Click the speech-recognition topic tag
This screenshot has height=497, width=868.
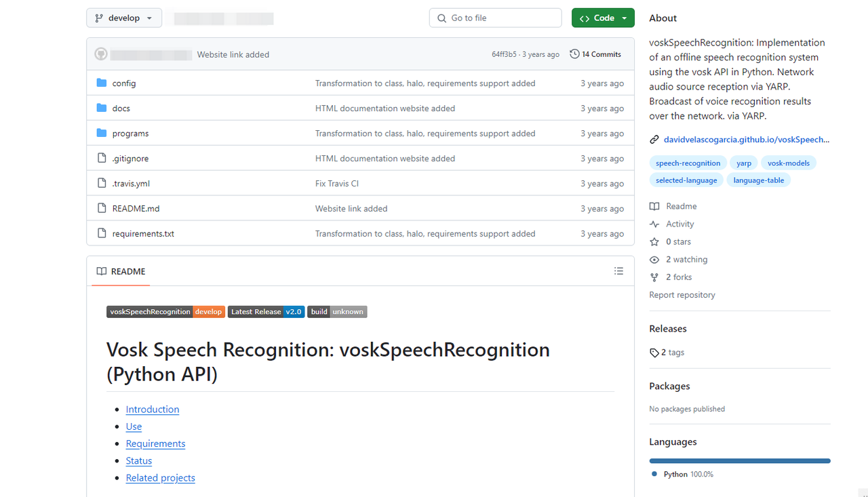point(688,163)
